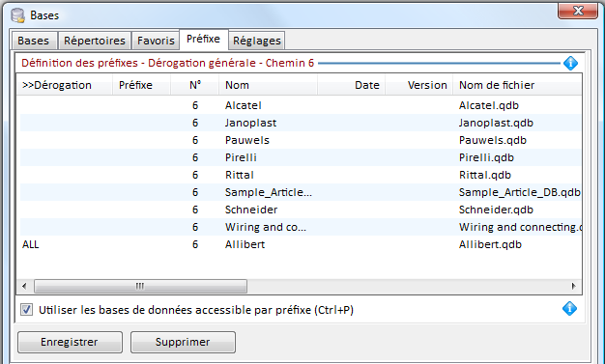Click file name Alcatel.qdb
Screen dimensions: 605x364
[x=489, y=105]
